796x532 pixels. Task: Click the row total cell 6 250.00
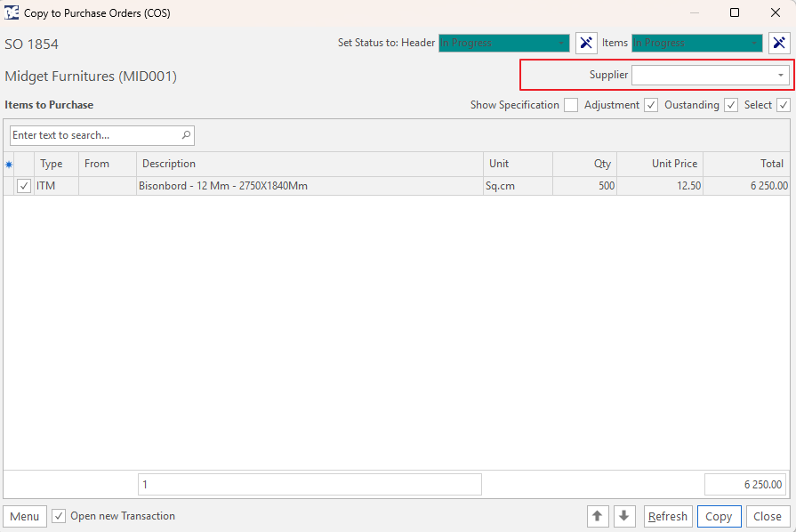point(746,186)
